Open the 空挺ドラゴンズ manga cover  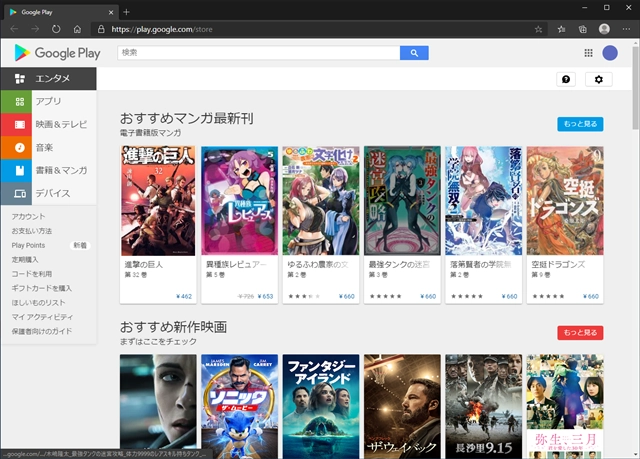565,201
